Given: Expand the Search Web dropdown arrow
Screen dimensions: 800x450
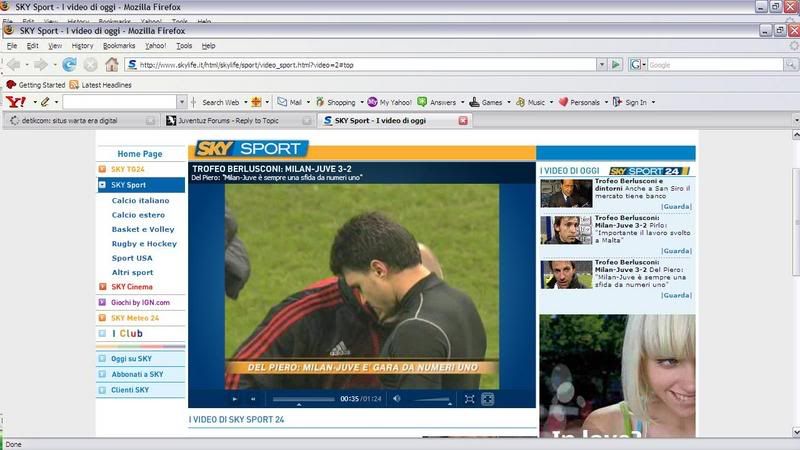Looking at the screenshot, I should click(245, 102).
